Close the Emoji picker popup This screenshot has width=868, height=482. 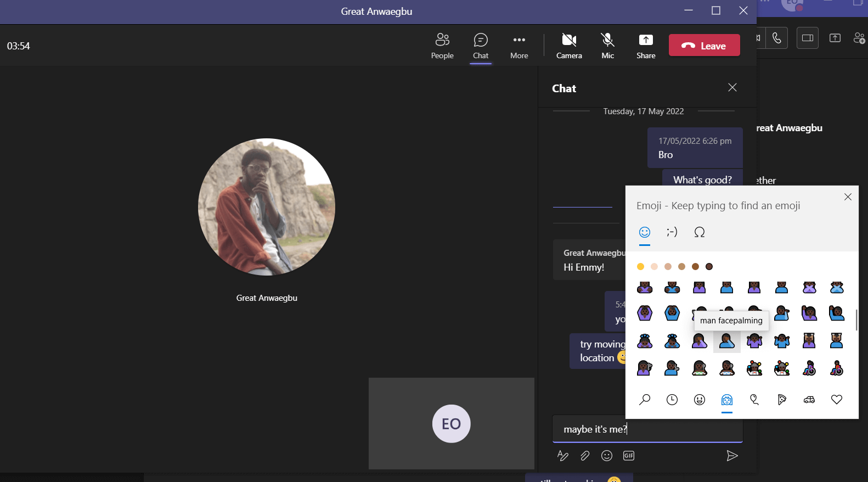click(848, 197)
